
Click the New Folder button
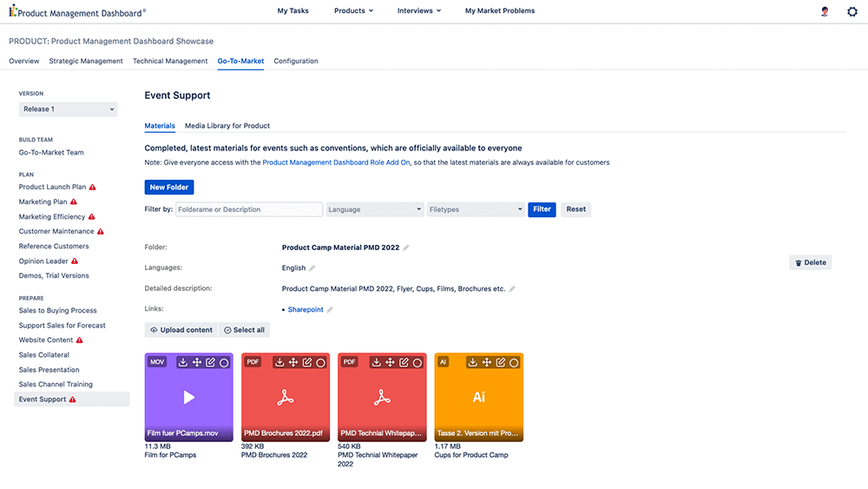click(x=169, y=188)
